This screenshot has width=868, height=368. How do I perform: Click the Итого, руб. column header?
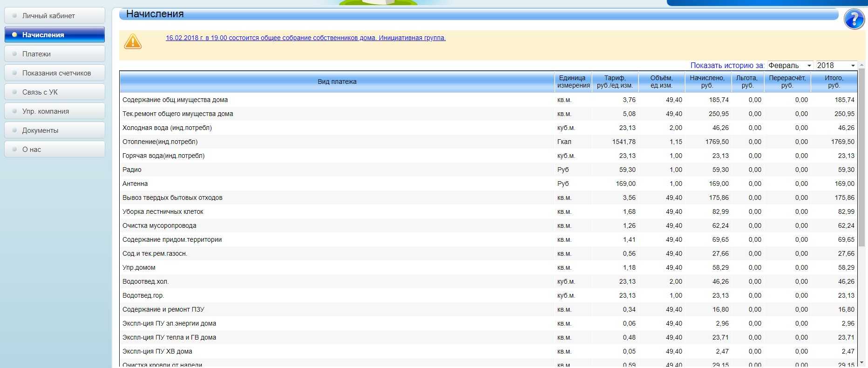coord(834,82)
